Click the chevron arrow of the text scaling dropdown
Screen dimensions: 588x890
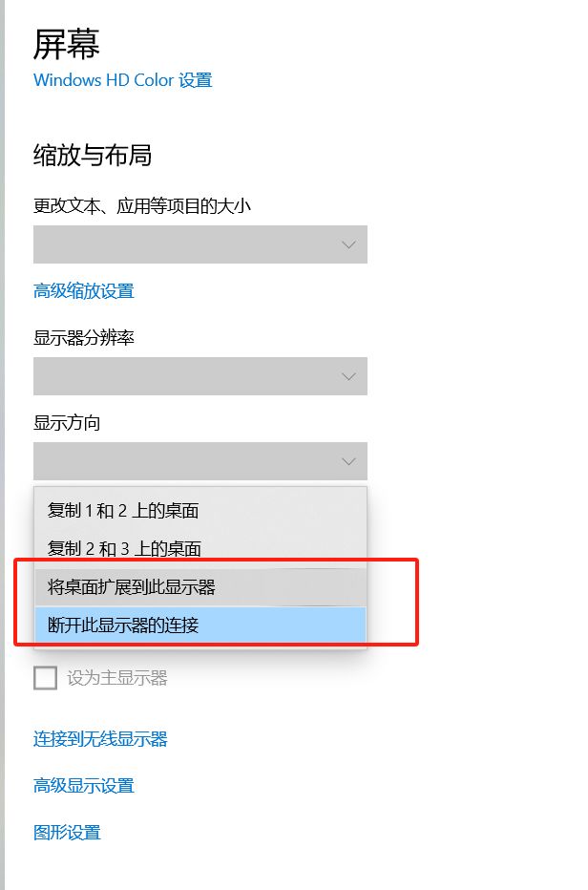348,245
